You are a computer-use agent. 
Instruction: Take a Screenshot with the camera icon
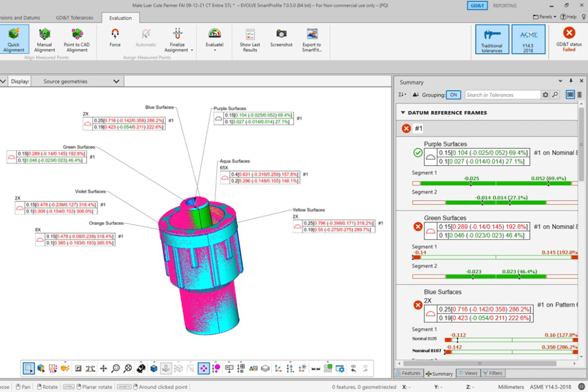tap(281, 34)
